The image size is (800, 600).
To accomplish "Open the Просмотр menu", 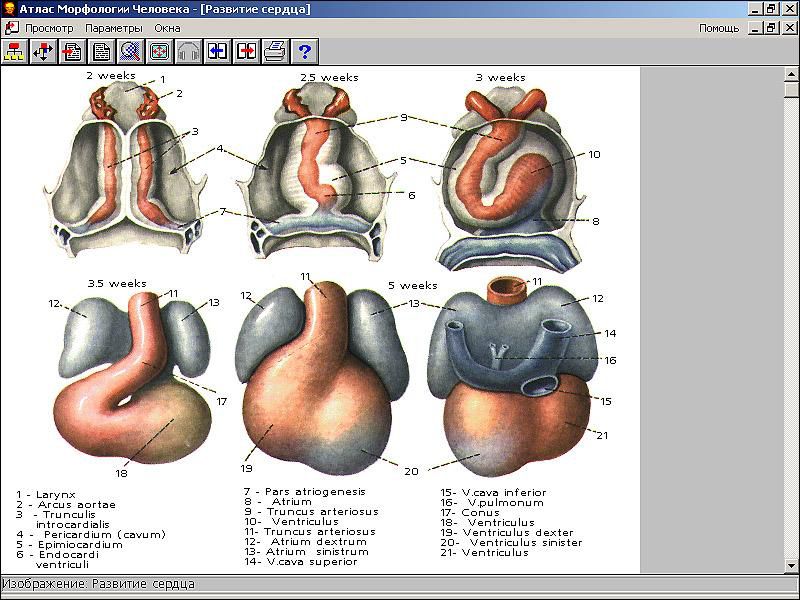I will point(50,28).
